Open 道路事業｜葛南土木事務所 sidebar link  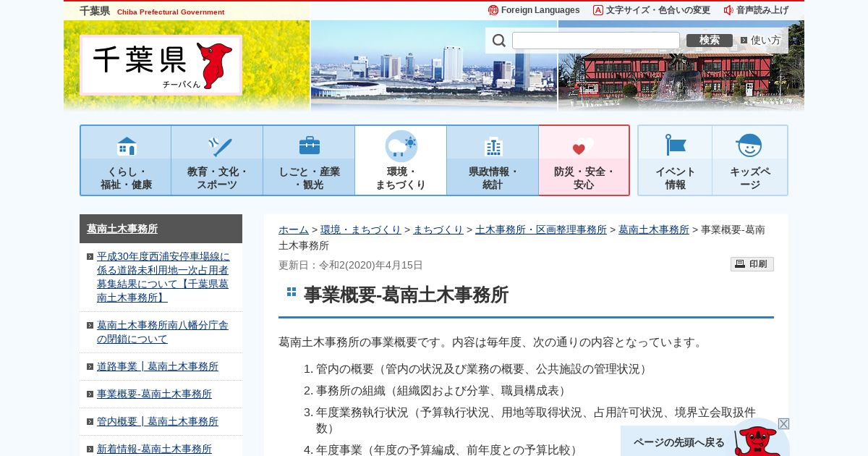click(158, 367)
